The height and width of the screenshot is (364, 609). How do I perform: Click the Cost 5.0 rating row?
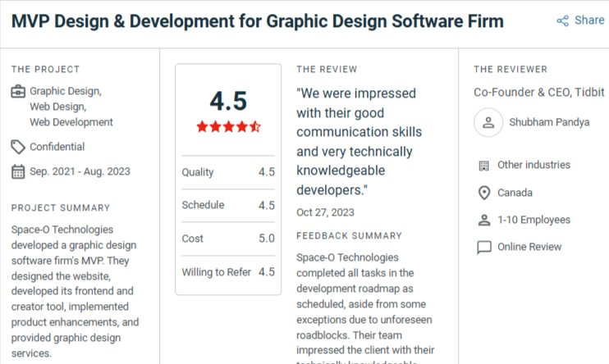click(x=228, y=239)
